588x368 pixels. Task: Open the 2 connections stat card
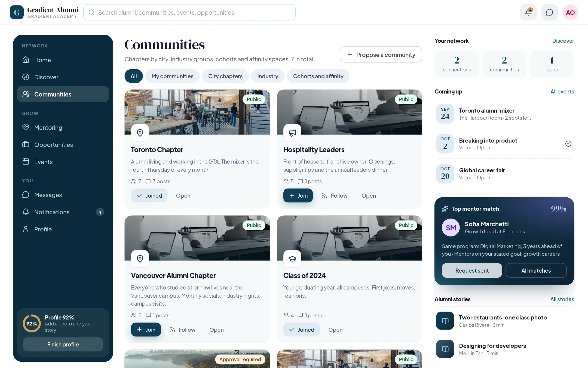(x=457, y=64)
